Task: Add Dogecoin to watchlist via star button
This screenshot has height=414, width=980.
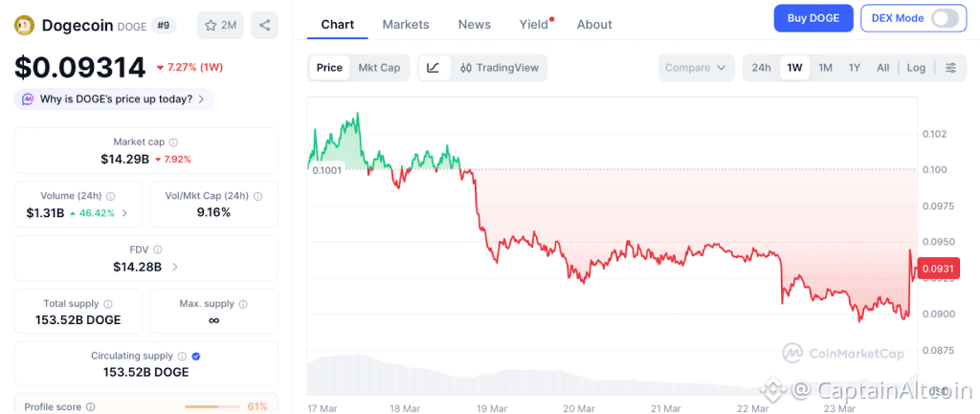Action: pyautogui.click(x=220, y=25)
